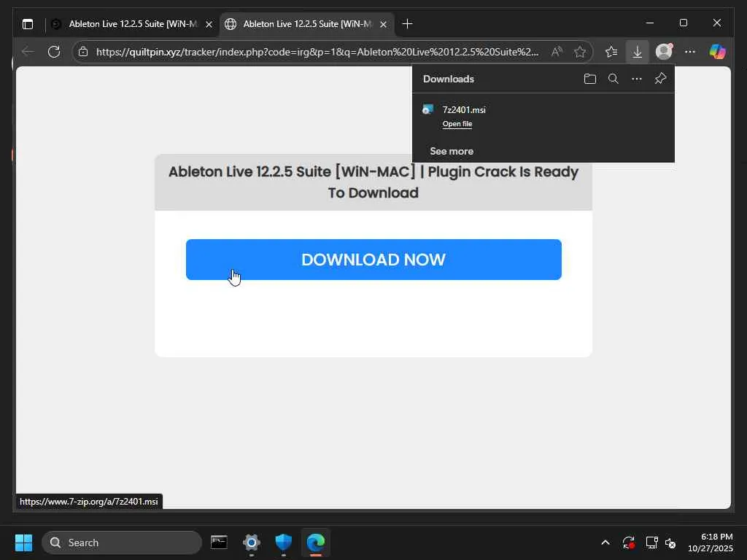
Task: Open Edge Settings and more menu
Action: [690, 52]
